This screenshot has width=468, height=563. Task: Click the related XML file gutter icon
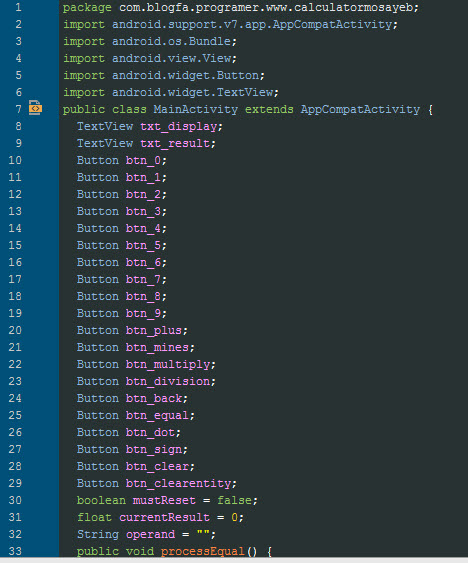[35, 108]
